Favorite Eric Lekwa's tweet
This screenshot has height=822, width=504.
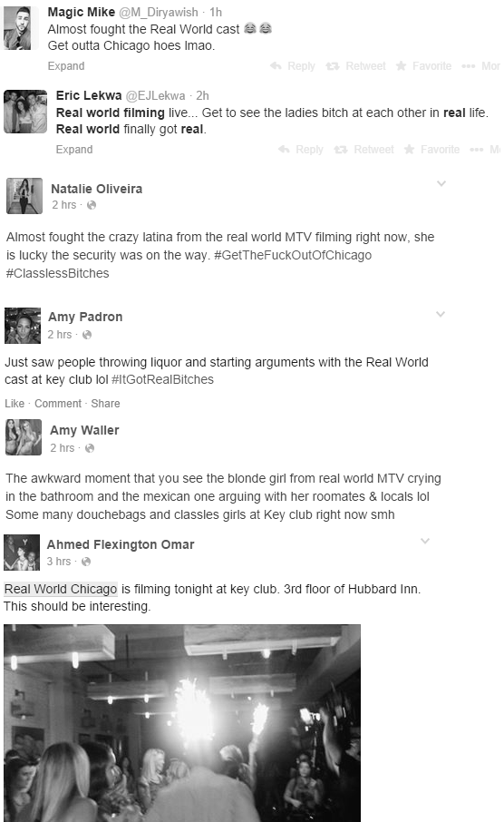pyautogui.click(x=431, y=150)
